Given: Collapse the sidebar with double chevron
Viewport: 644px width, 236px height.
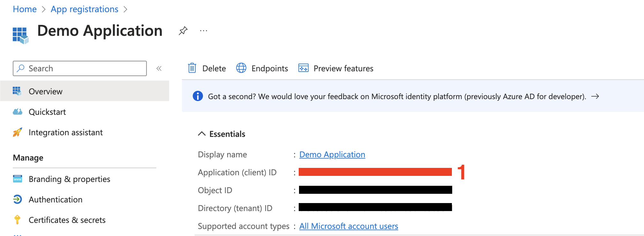Looking at the screenshot, I should coord(159,68).
